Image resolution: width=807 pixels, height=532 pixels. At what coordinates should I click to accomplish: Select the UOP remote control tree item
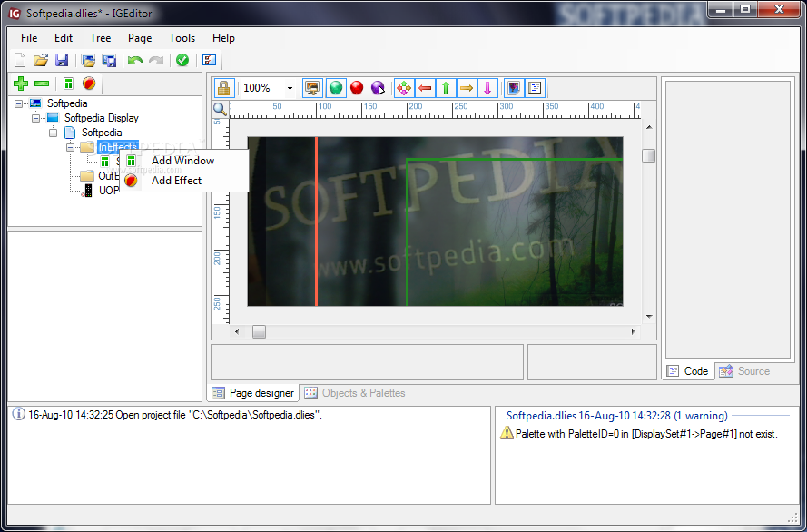coord(109,191)
